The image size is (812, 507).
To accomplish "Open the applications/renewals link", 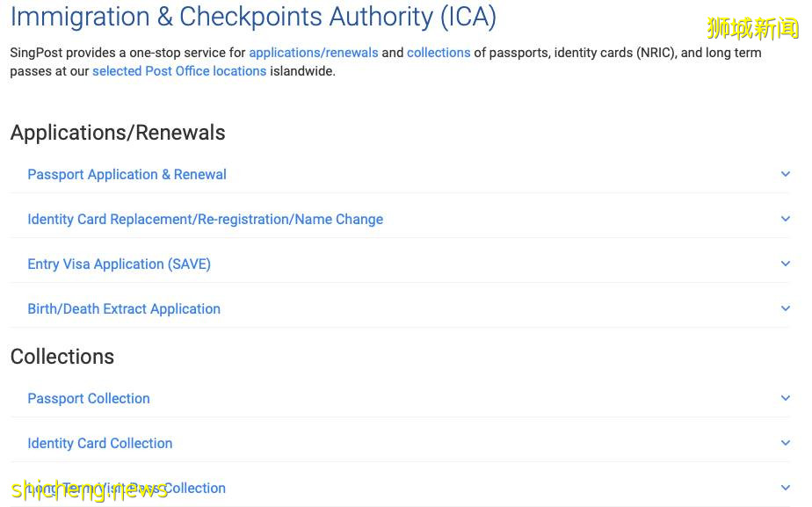I will point(314,53).
